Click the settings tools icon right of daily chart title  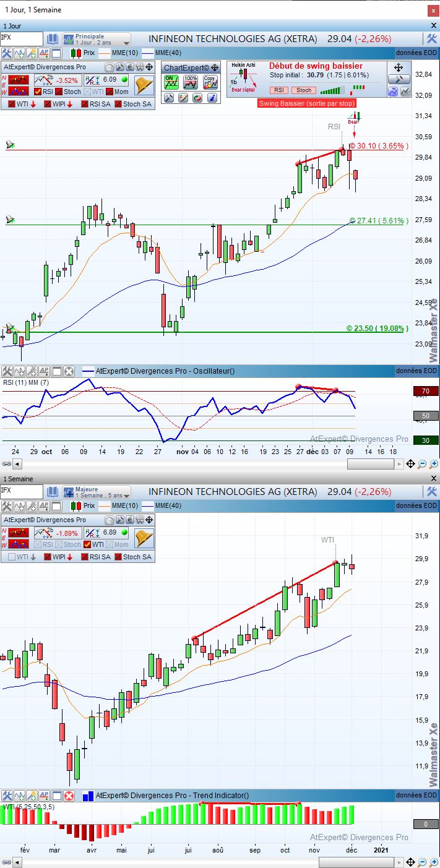[x=432, y=38]
